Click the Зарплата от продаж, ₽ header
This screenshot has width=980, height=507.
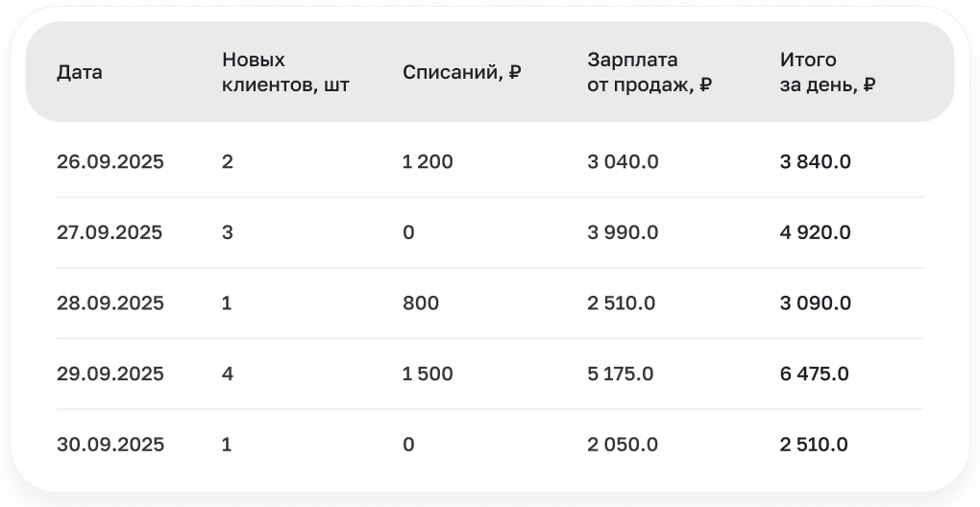pyautogui.click(x=649, y=72)
